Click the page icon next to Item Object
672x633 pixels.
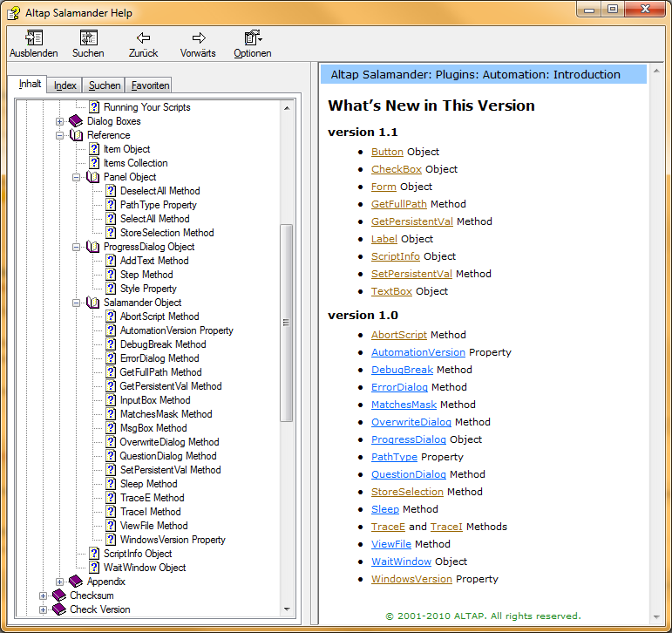pyautogui.click(x=94, y=149)
